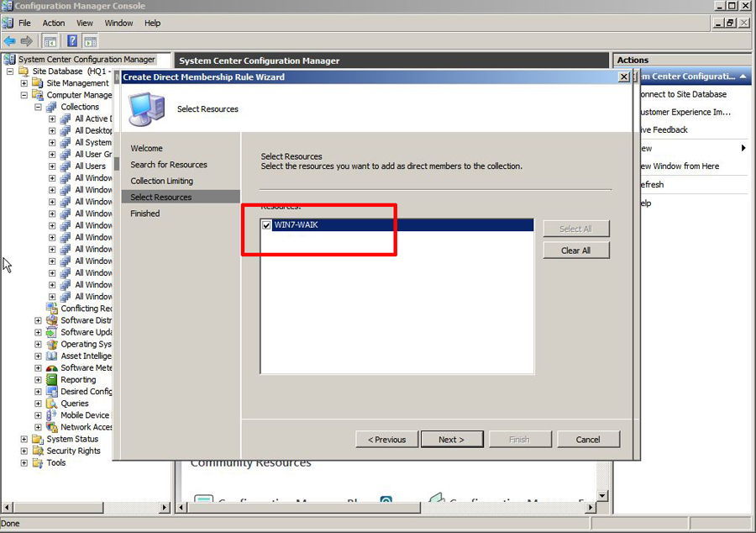This screenshot has width=756, height=533.
Task: Uncheck the WIN7-WAIK resource checkbox
Action: coord(266,225)
